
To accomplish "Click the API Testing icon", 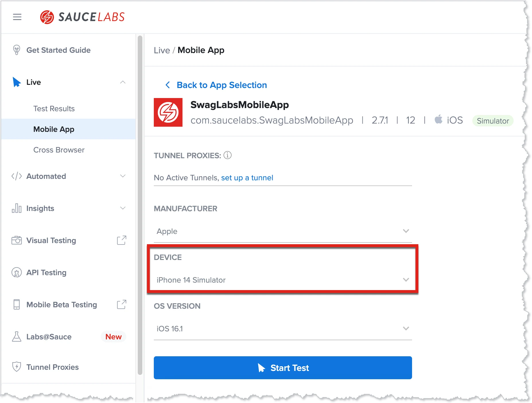I will click(17, 272).
